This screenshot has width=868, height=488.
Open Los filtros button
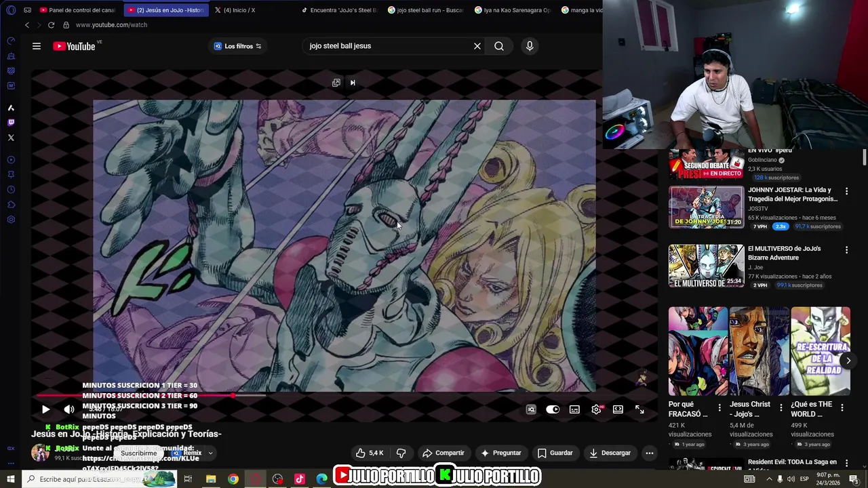click(237, 46)
